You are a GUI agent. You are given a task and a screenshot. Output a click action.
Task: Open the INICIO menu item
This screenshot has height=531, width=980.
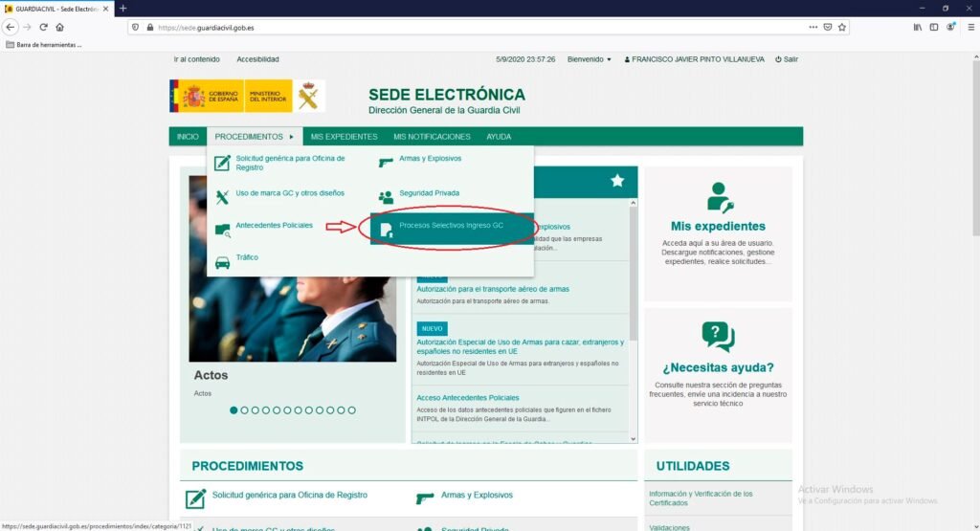[188, 136]
